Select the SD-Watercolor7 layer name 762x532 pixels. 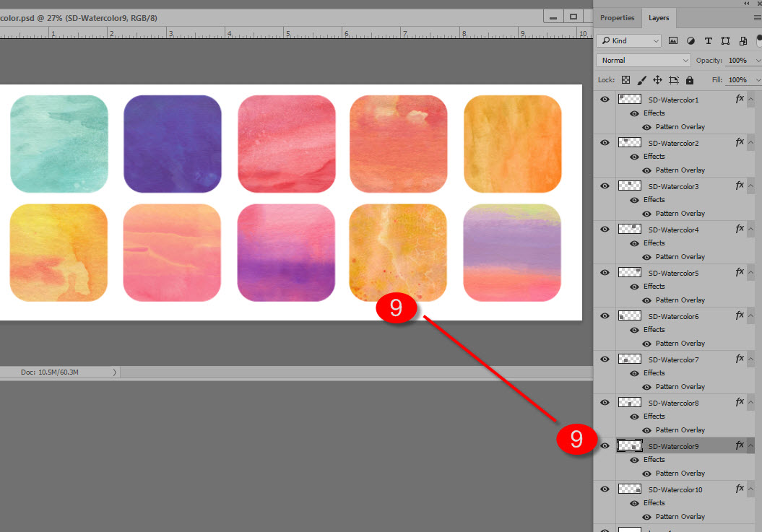(673, 359)
